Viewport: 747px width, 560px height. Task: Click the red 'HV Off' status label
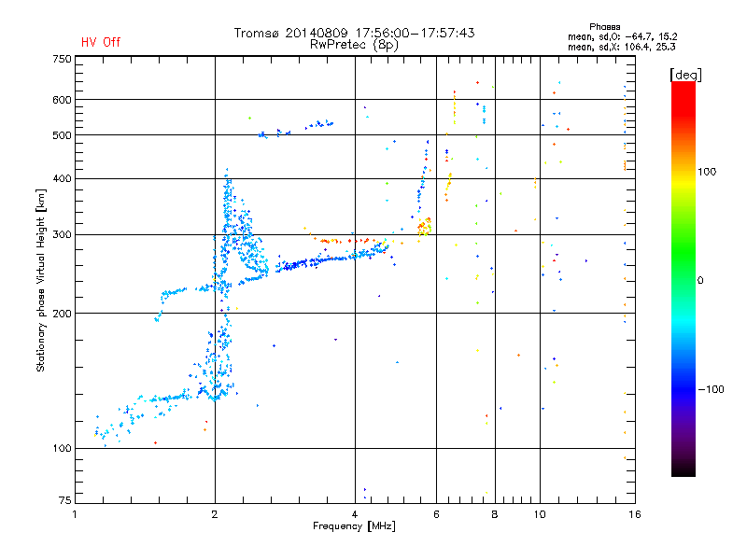(101, 42)
